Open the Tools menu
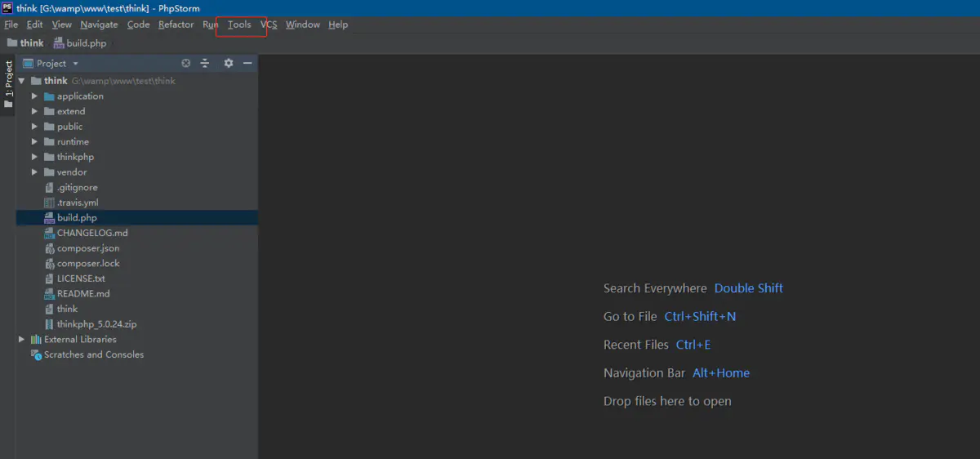 pos(239,25)
